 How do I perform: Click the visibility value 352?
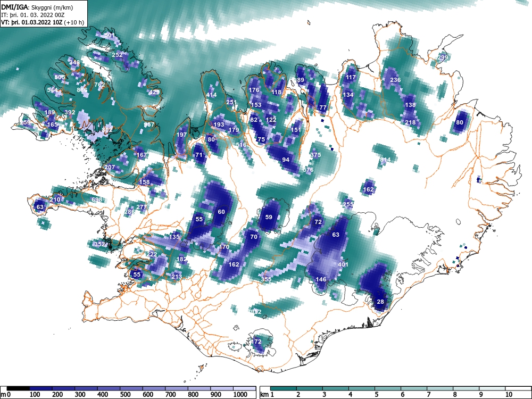(x=100, y=244)
